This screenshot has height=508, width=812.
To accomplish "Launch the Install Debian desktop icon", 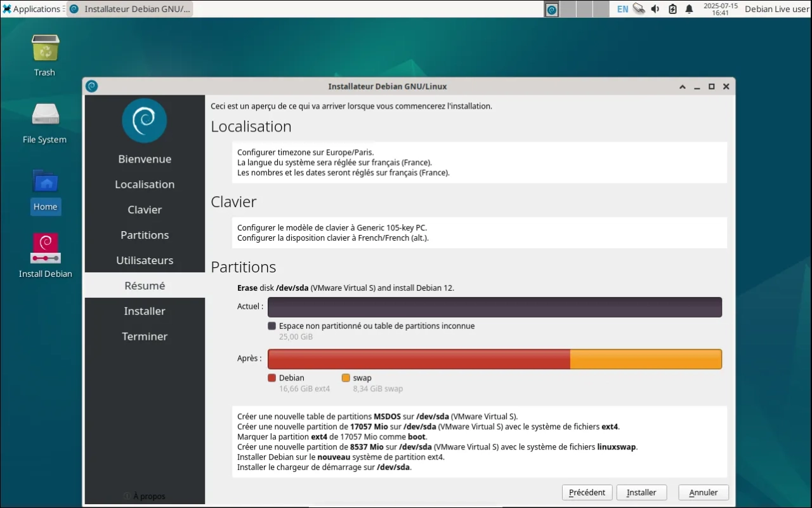I will (x=45, y=249).
